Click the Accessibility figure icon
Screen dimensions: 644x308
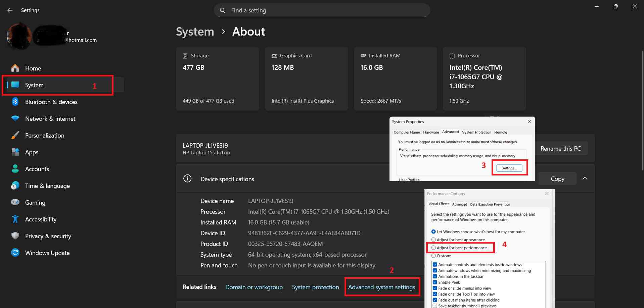coord(15,219)
